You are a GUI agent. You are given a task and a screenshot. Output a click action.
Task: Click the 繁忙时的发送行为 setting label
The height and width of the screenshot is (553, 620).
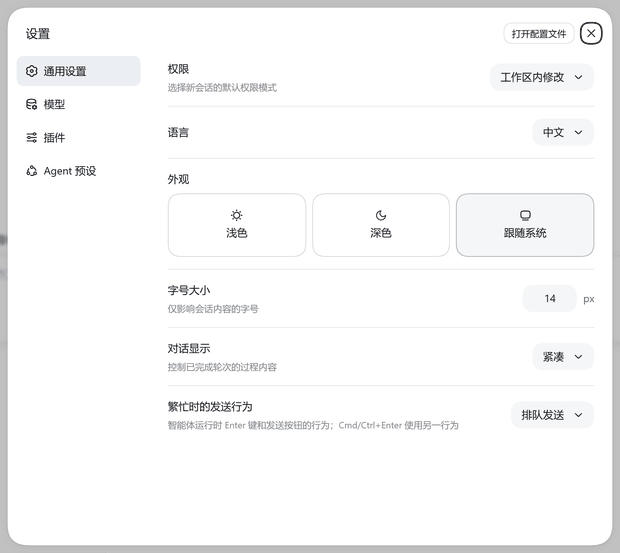(x=210, y=407)
